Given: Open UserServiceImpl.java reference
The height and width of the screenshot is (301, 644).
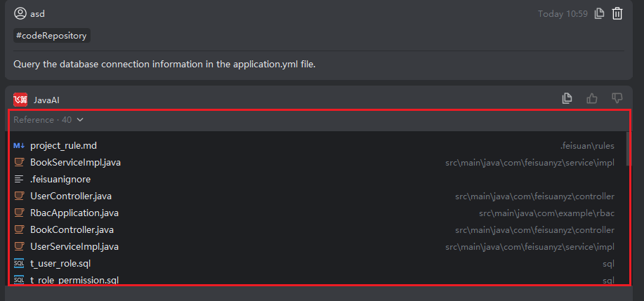Looking at the screenshot, I should (x=74, y=247).
